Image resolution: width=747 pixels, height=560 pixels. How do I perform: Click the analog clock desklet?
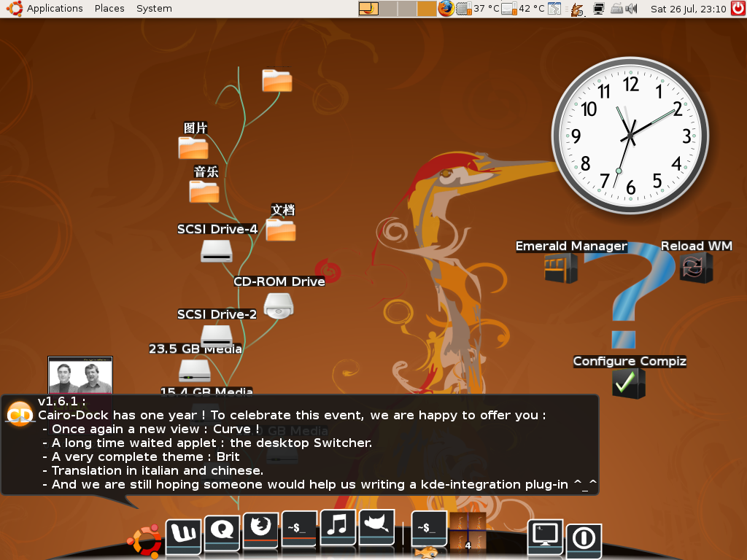tap(630, 136)
